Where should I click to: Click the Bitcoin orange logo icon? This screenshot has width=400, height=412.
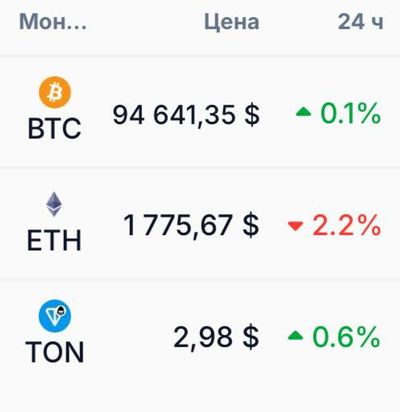point(55,92)
